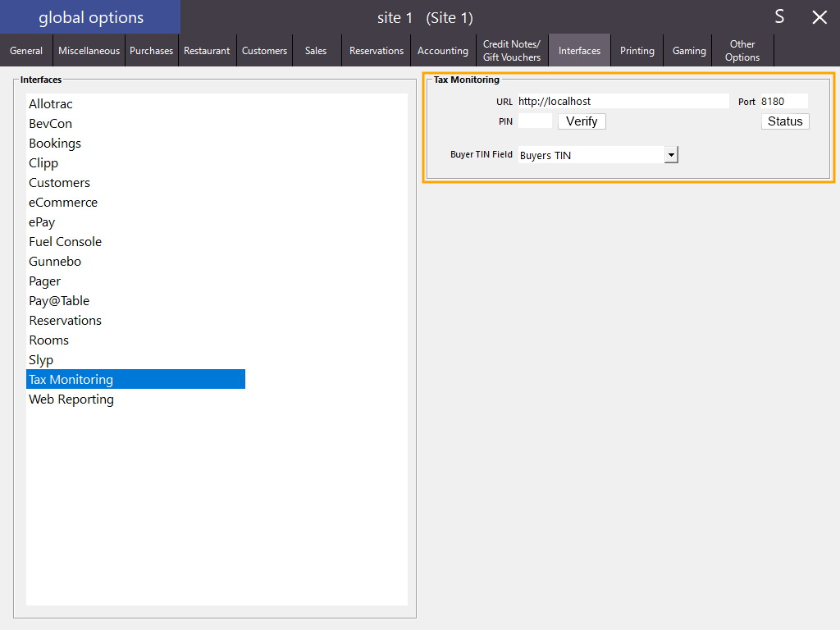
Task: Go to the Accounting tab
Action: [442, 51]
